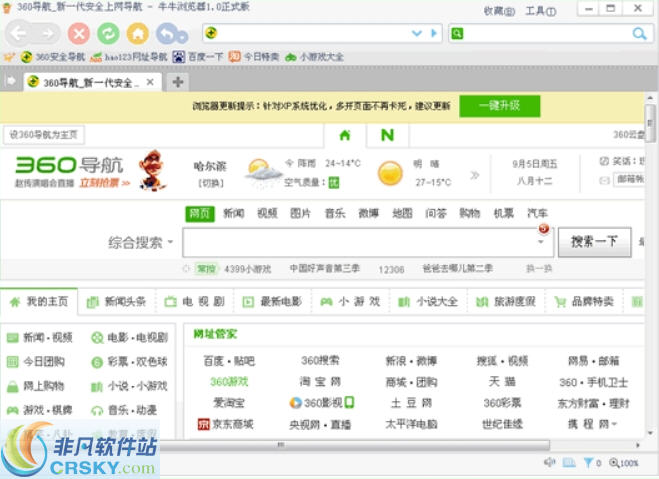Image resolution: width=659 pixels, height=479 pixels.
Task: Open the 小游戏大全 bookmark
Action: (x=314, y=57)
